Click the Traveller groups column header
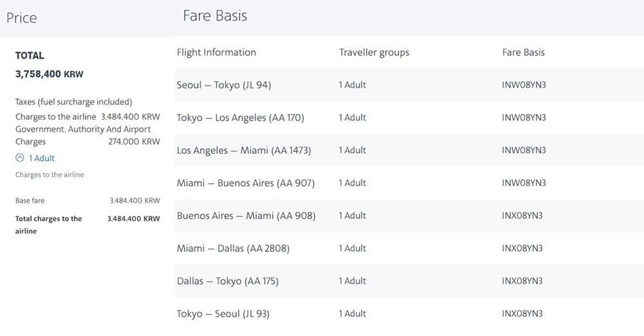Viewport: 644px width, 336px height. coord(374,53)
